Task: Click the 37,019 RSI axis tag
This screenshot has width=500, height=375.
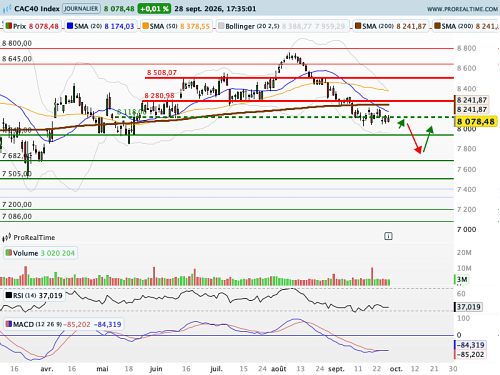Action: tap(468, 307)
